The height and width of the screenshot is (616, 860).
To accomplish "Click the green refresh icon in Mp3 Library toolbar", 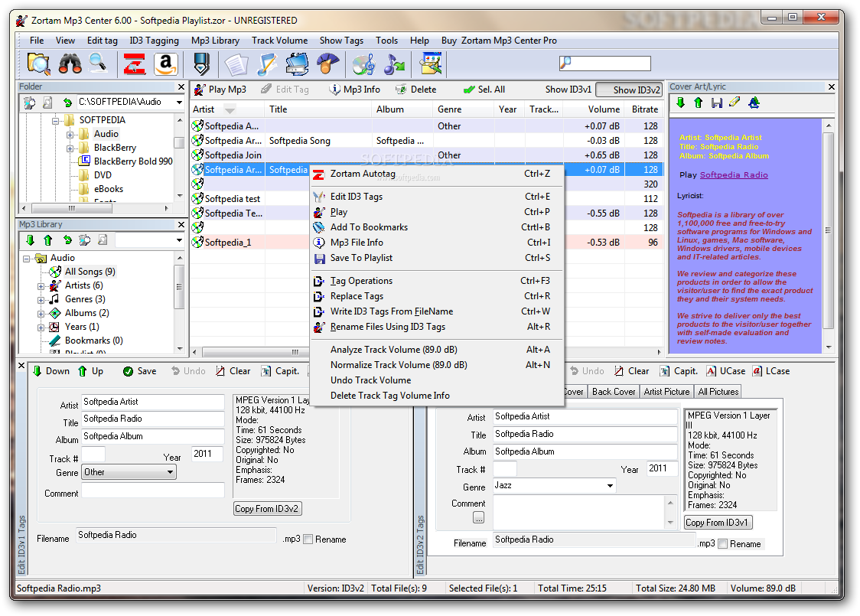I will 67,240.
